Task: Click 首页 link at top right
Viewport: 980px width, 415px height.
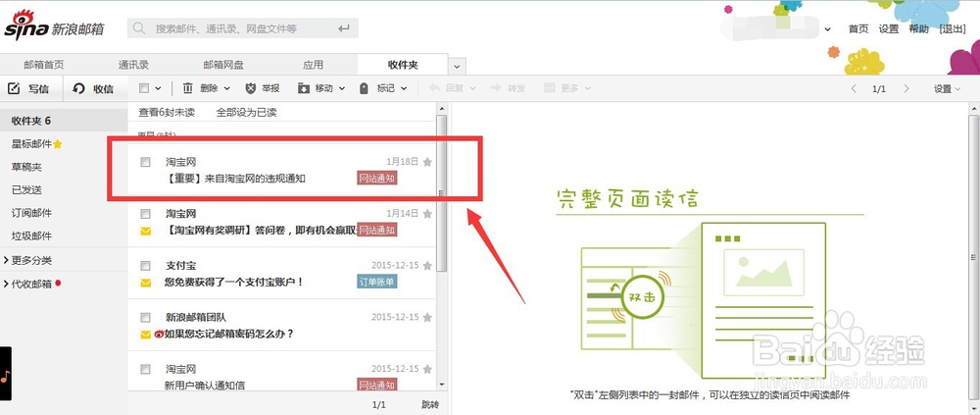Action: pyautogui.click(x=858, y=28)
